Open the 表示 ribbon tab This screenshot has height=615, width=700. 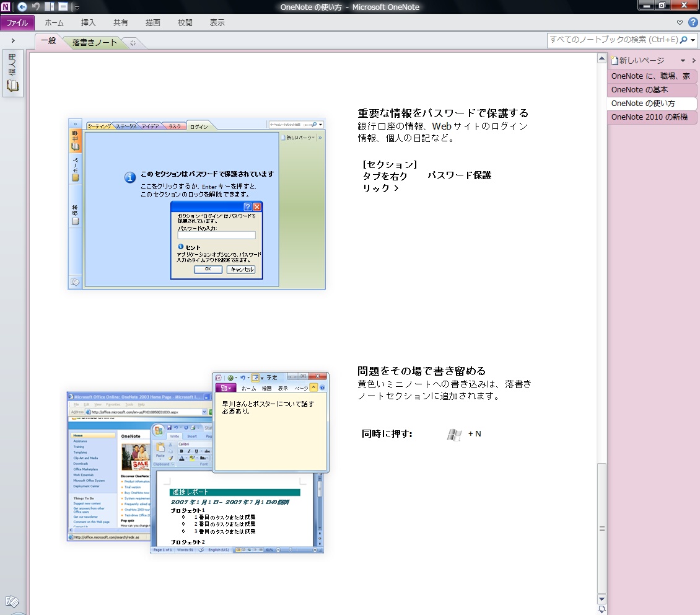pos(217,23)
